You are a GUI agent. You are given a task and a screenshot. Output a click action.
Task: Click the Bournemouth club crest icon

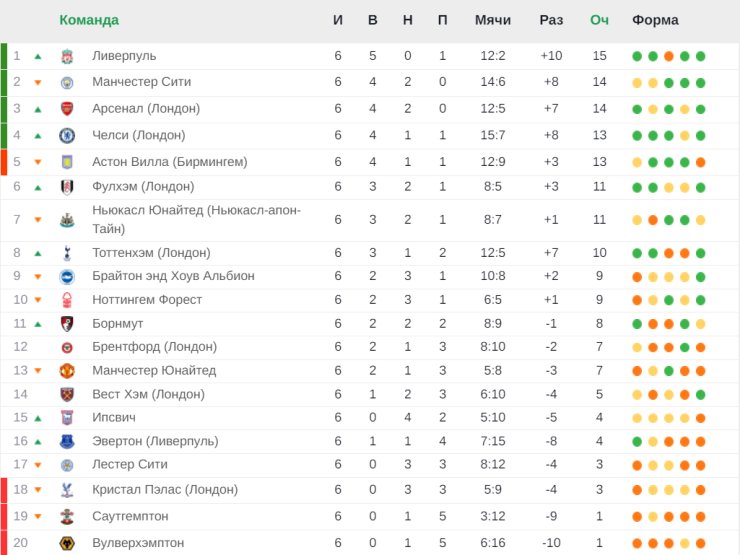pyautogui.click(x=67, y=323)
